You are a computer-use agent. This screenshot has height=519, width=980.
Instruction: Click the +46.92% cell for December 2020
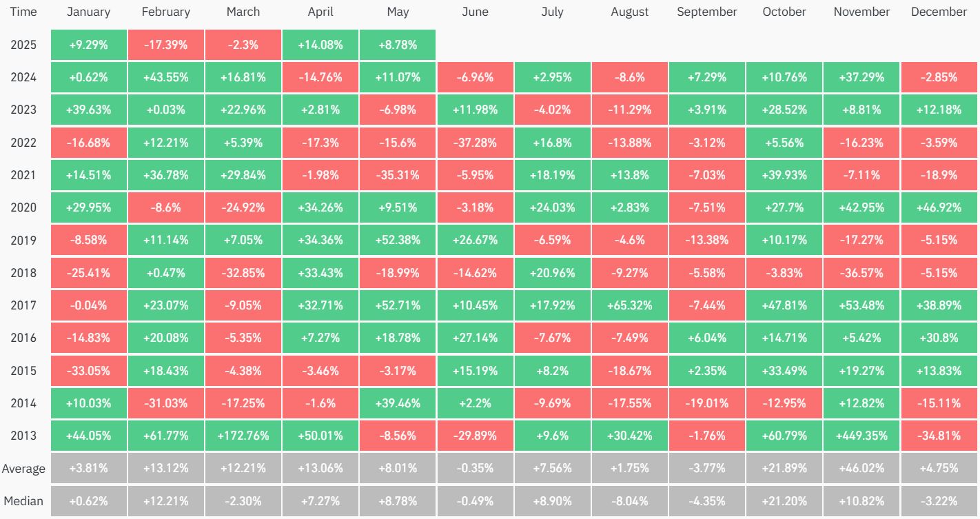tap(939, 208)
